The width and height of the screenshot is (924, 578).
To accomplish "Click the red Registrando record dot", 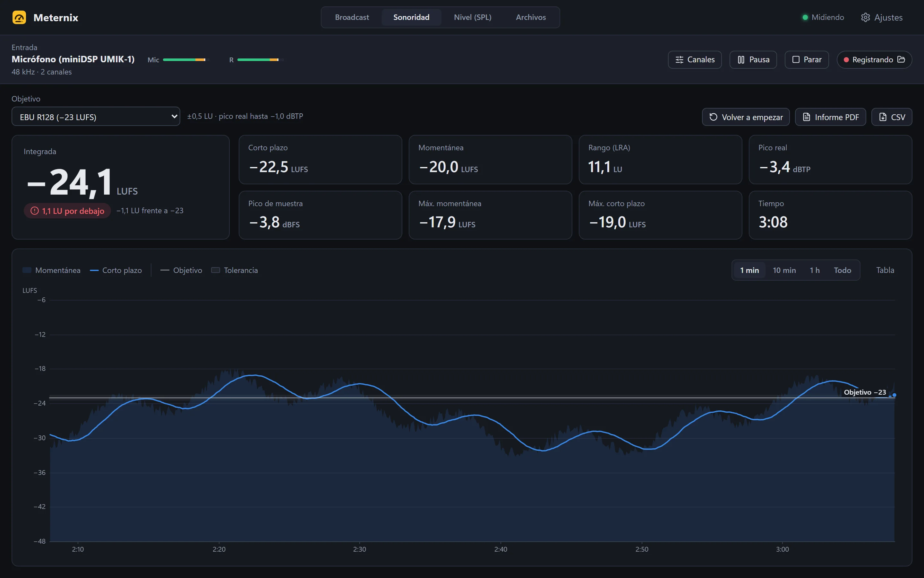I will point(846,60).
